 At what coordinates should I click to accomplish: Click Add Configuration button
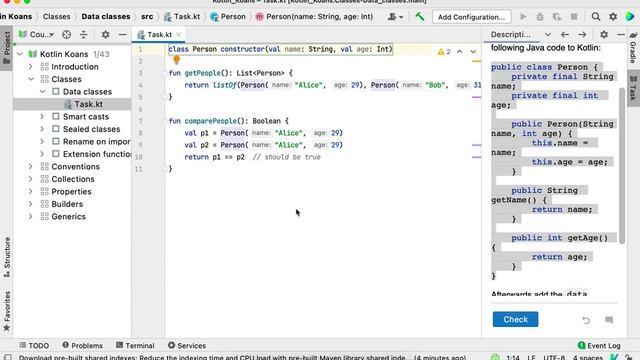[471, 17]
